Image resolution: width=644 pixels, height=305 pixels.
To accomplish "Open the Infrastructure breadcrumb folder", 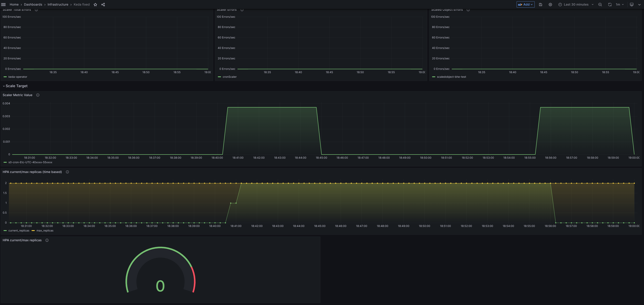I will pos(58,4).
